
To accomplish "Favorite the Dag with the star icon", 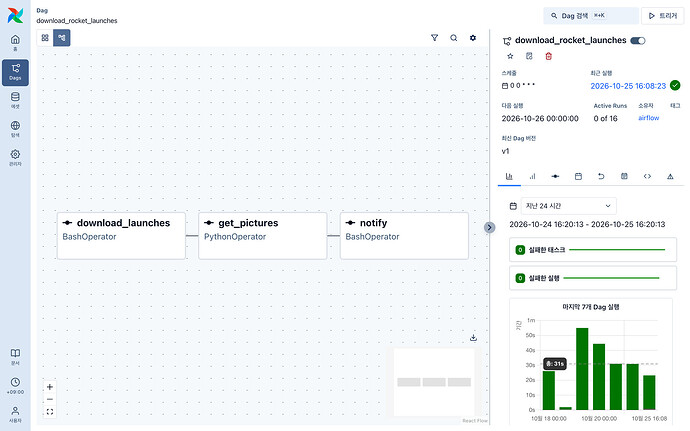I will click(510, 56).
